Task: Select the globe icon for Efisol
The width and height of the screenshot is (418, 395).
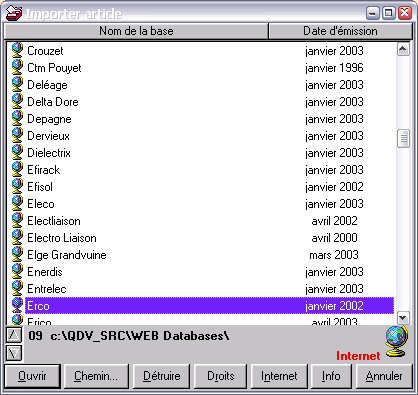Action: point(17,186)
